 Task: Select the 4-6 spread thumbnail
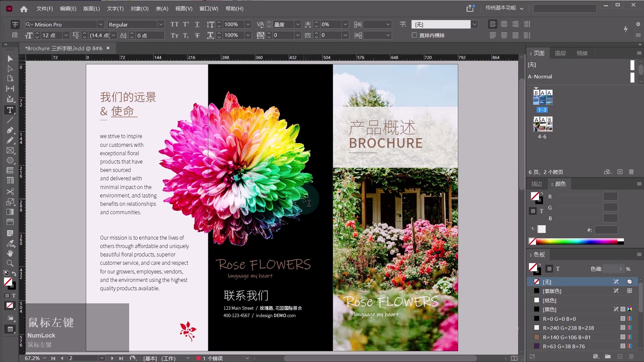(x=543, y=124)
